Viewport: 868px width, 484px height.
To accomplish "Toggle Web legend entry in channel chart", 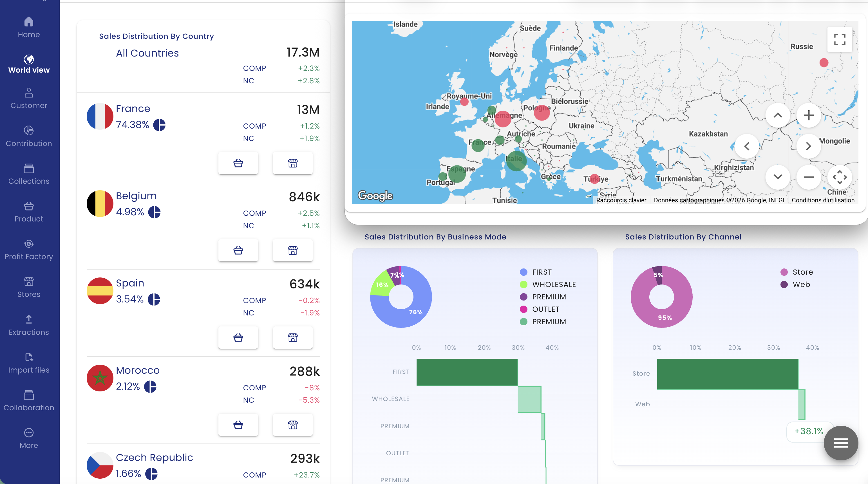I will (801, 284).
